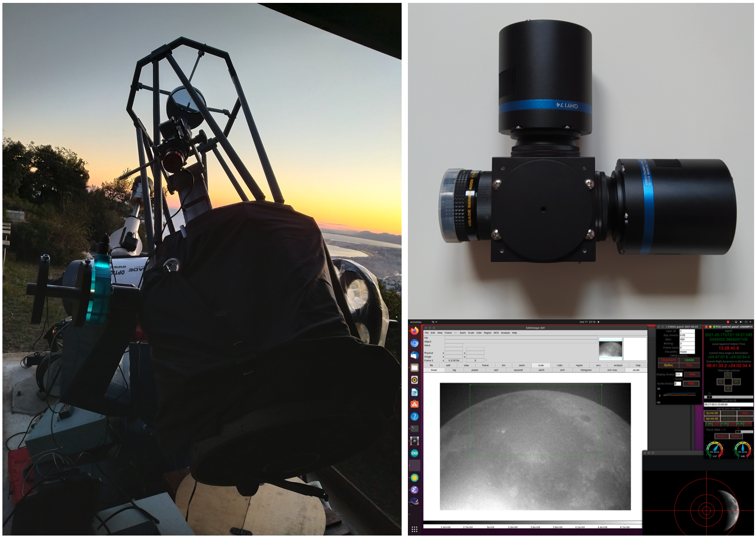Click the 'color' button in ds9 buttonbar
Viewport: 756px width, 537px height.
(560, 365)
